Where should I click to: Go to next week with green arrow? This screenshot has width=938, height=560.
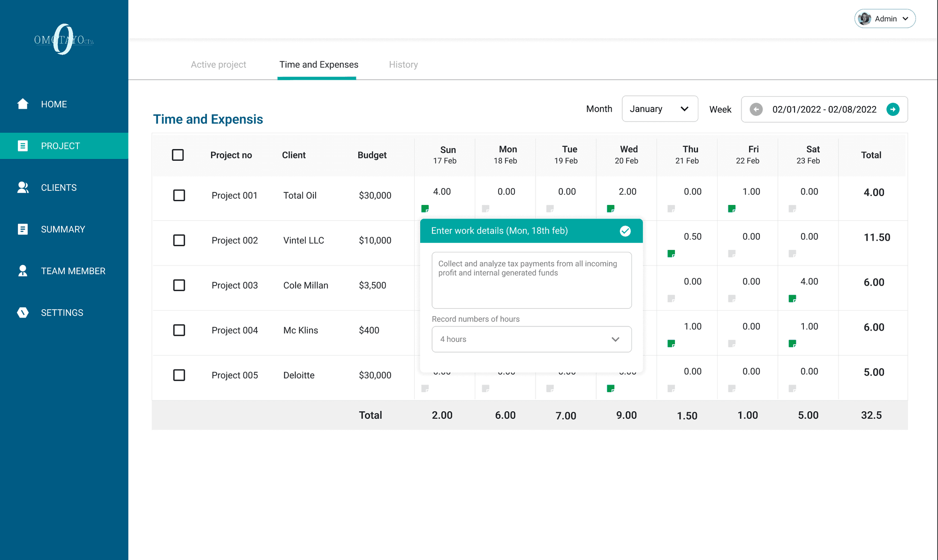[x=893, y=109]
